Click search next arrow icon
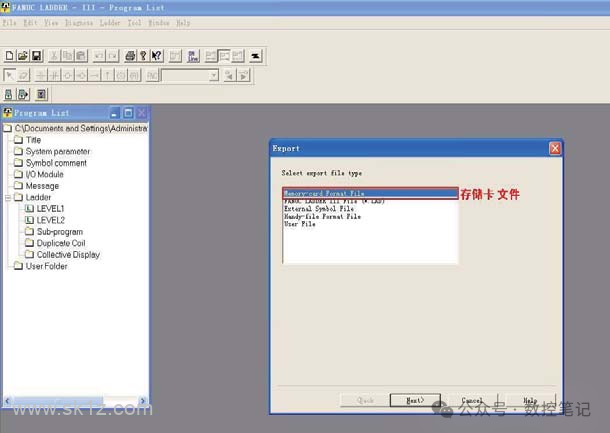Viewport: 610px width, 433px height. 244,75
